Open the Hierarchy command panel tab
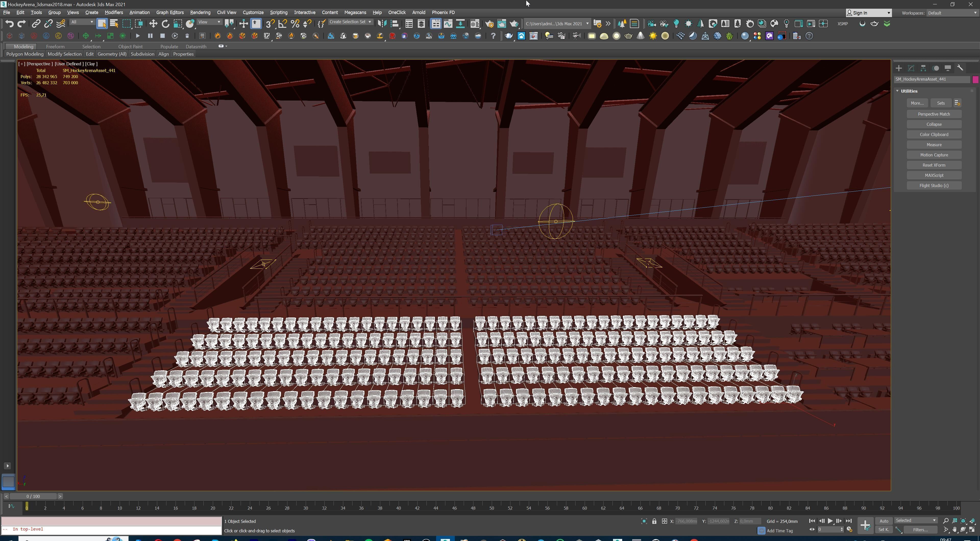 coord(923,68)
